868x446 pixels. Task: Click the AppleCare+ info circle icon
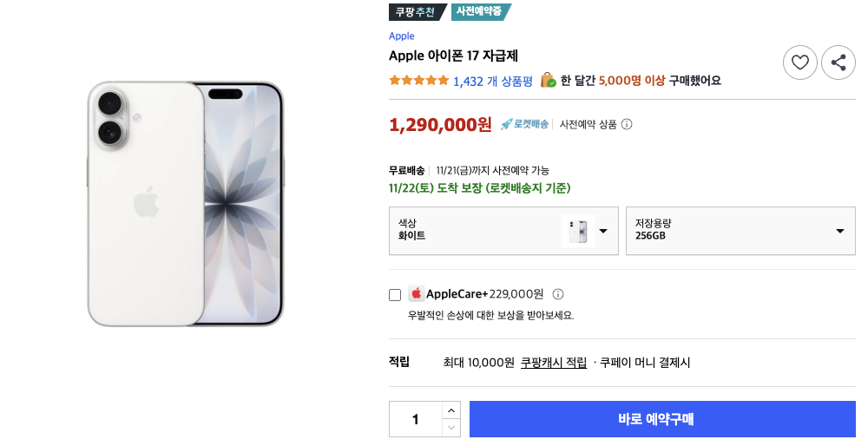(x=558, y=294)
